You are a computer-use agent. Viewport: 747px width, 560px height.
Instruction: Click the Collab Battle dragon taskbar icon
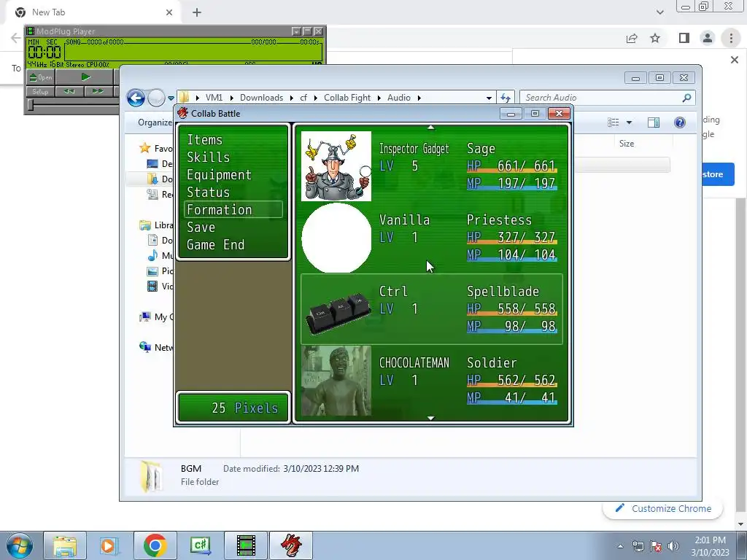point(291,545)
